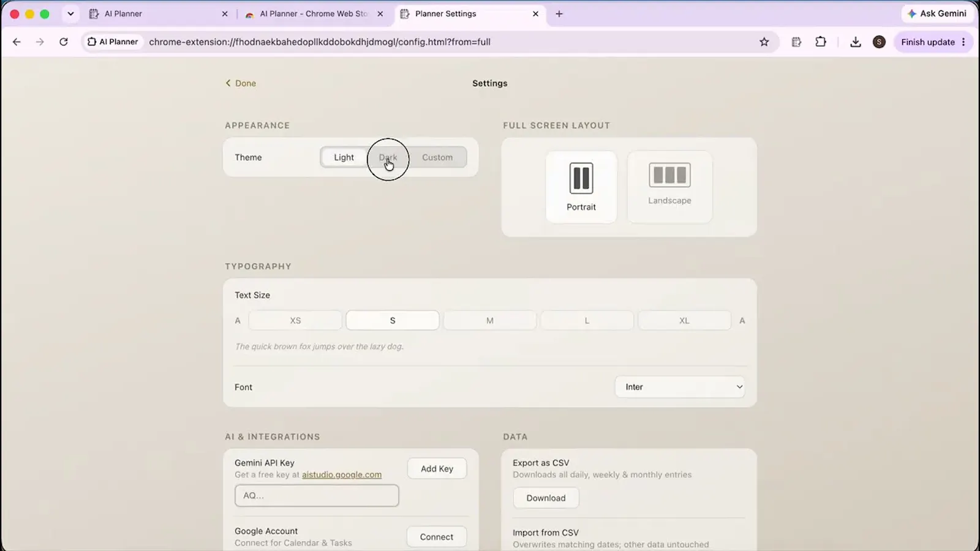Set text size to L
This screenshot has width=980, height=551.
587,320
